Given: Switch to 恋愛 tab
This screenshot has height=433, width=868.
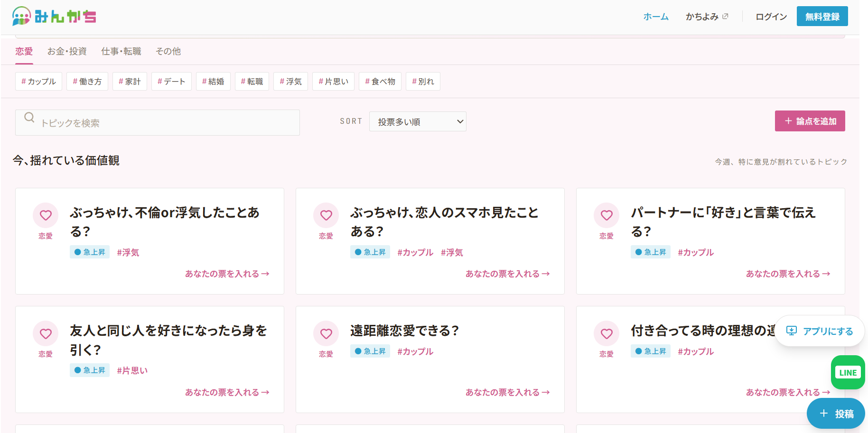Looking at the screenshot, I should coord(24,51).
